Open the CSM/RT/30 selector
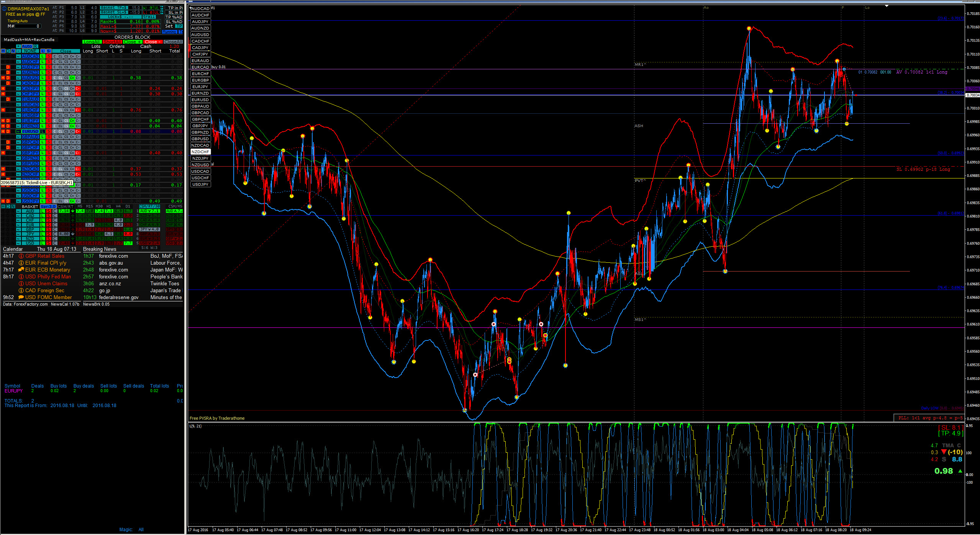Screen dimensions: 980x535 [149, 206]
